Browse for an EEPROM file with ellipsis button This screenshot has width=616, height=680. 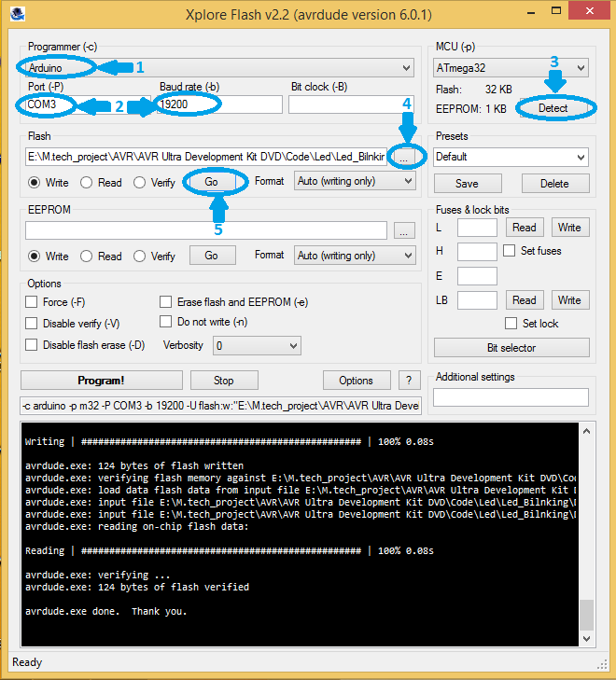tap(404, 230)
